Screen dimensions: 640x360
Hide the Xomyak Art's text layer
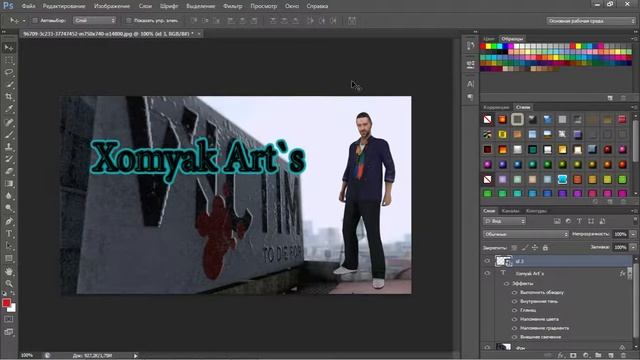(487, 273)
